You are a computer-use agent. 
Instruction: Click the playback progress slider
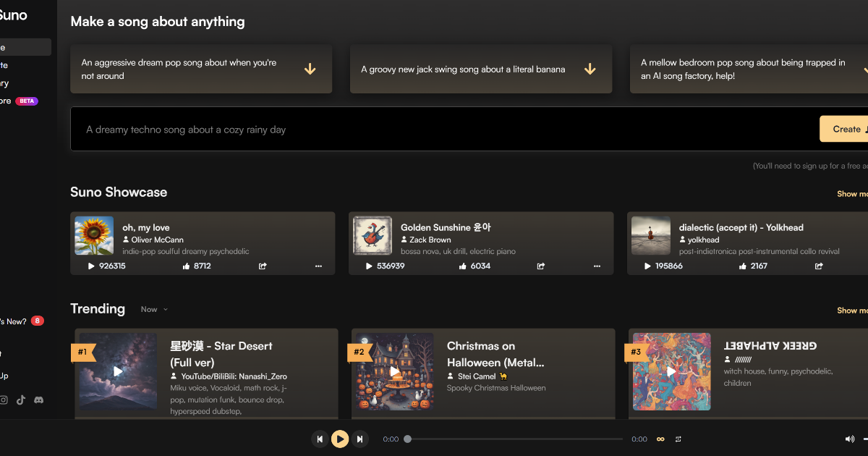(514, 439)
